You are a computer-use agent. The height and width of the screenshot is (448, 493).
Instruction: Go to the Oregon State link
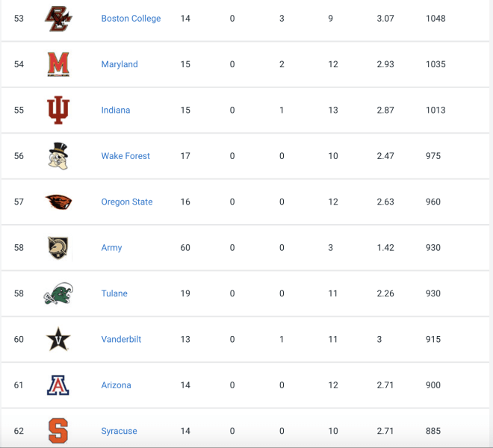pyautogui.click(x=127, y=202)
